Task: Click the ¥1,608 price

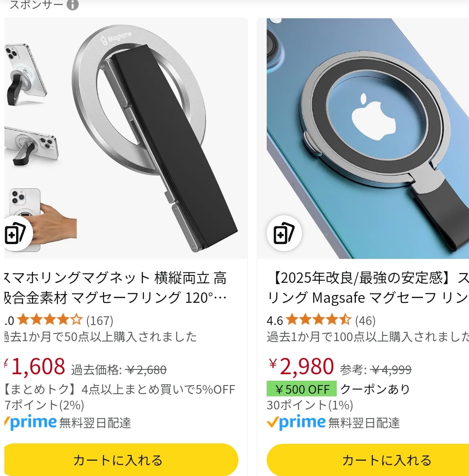Action: [35, 366]
